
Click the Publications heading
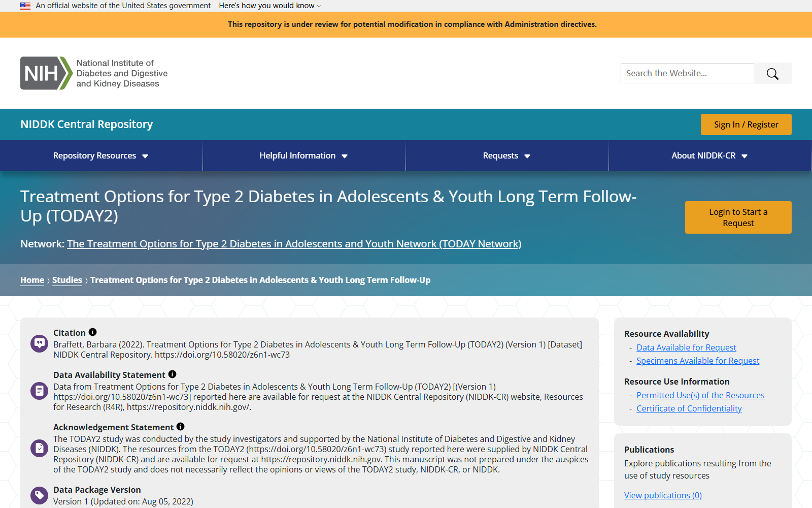[x=649, y=450]
